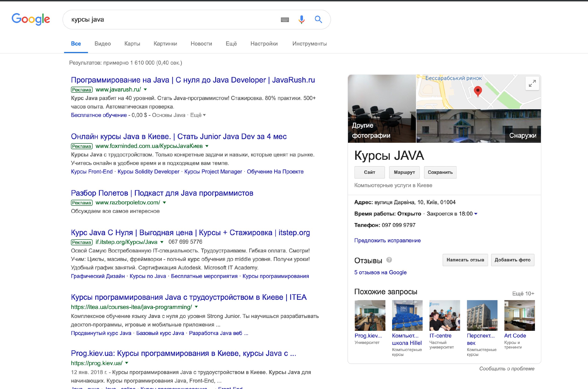Select the Все tab
This screenshot has height=389, width=588.
76,44
